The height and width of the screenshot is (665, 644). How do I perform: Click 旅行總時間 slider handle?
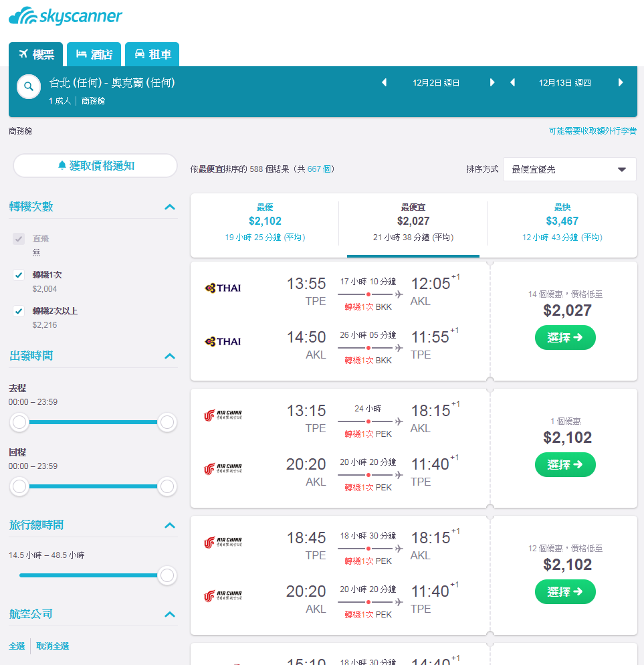tap(167, 575)
